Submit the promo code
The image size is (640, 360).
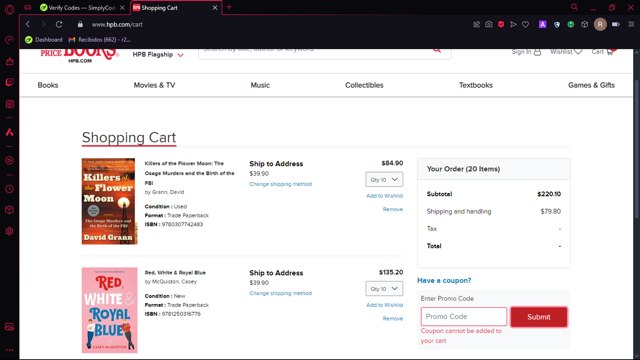click(539, 317)
